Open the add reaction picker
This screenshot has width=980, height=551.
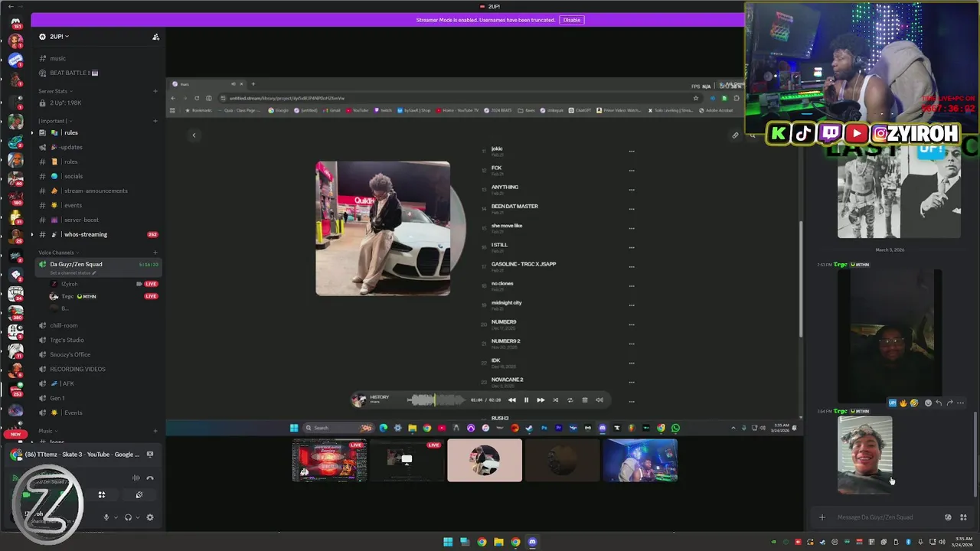[928, 403]
